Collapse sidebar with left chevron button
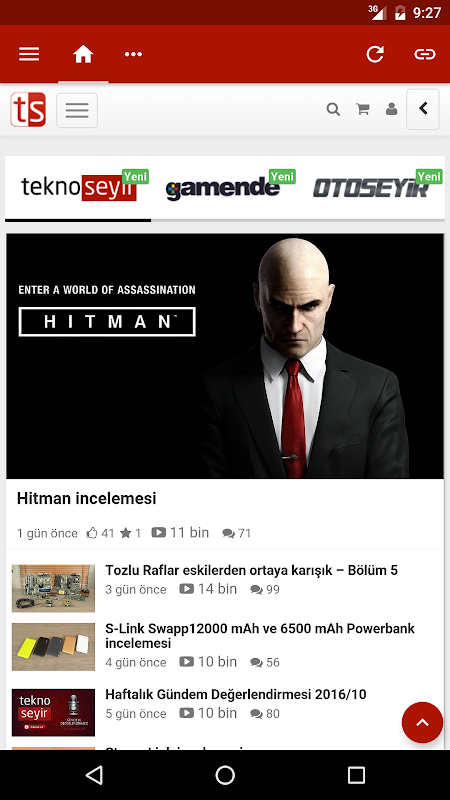The image size is (450, 800). [x=423, y=109]
